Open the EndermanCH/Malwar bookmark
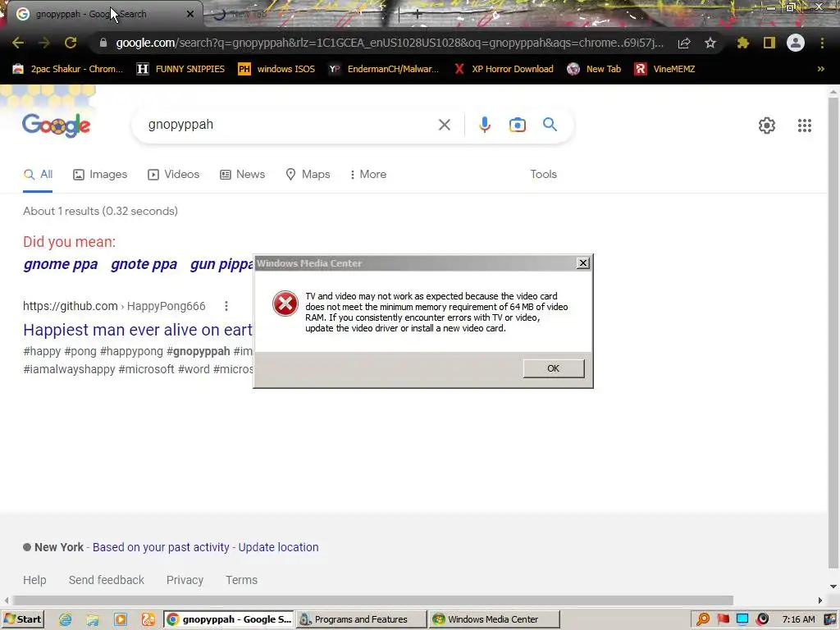 click(x=384, y=69)
